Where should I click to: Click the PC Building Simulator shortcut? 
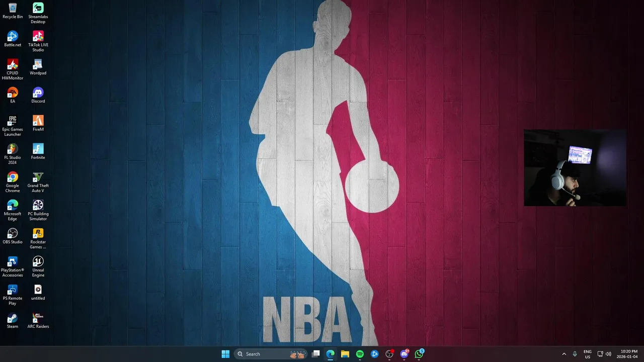point(38,210)
